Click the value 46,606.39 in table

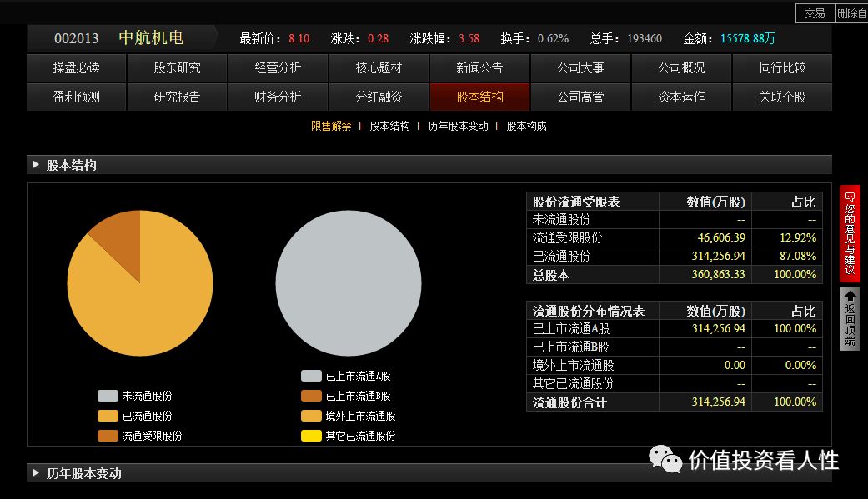pos(721,238)
